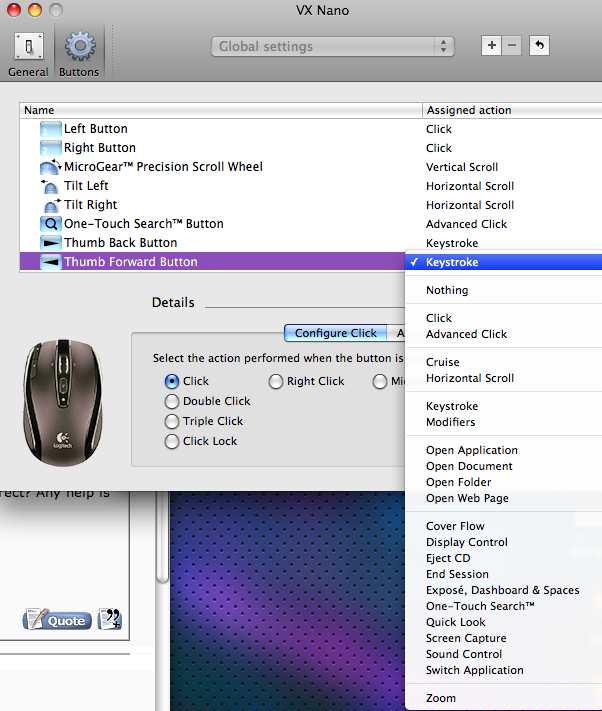Choose Horizontal Scroll from the action menu
This screenshot has width=602, height=711.
[504, 378]
